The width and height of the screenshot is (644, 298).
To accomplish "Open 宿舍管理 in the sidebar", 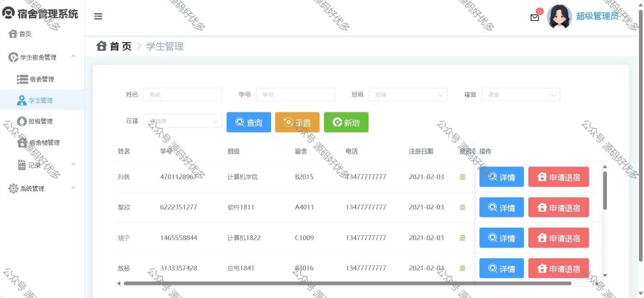I will tap(42, 79).
